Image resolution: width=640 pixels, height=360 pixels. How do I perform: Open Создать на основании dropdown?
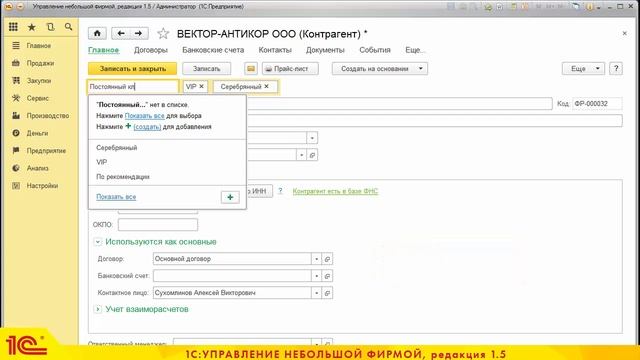[x=380, y=69]
